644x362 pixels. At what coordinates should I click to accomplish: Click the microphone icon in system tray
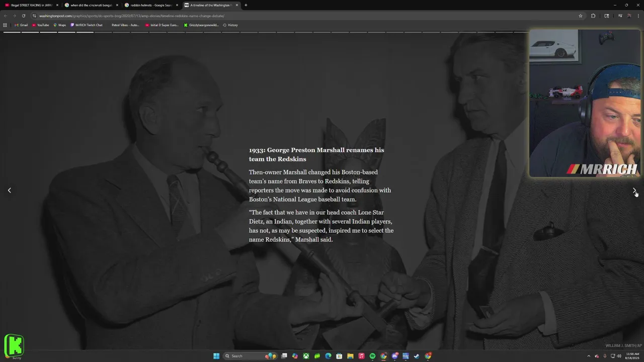(605, 356)
